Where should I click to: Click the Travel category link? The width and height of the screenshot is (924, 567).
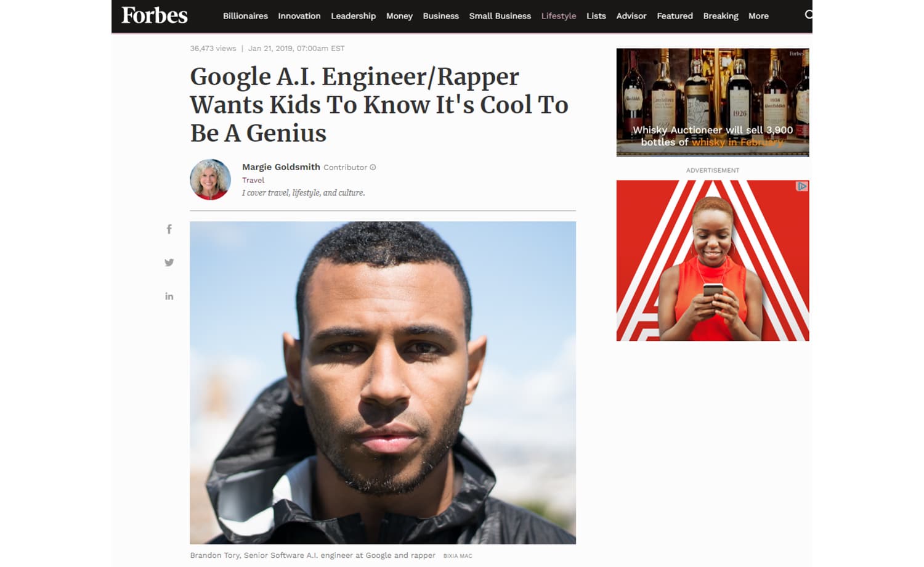coord(253,180)
